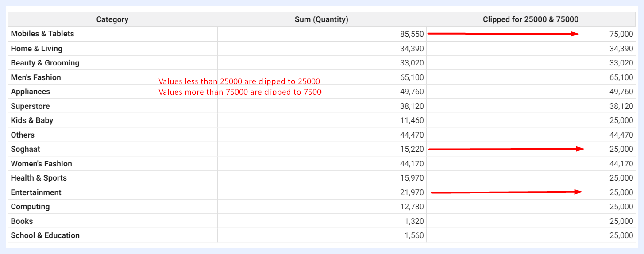This screenshot has height=254, width=644.
Task: Select the Superstore row label
Action: coord(30,106)
